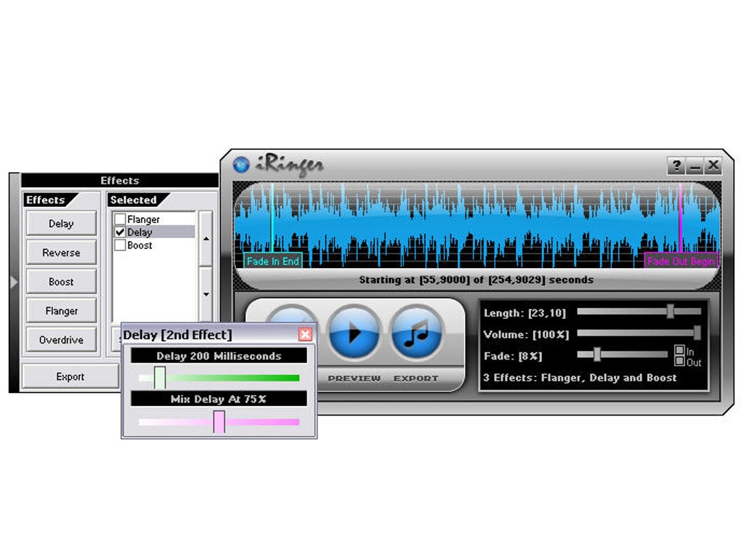The image size is (741, 560).
Task: Click the Fade slider handle
Action: click(x=597, y=354)
